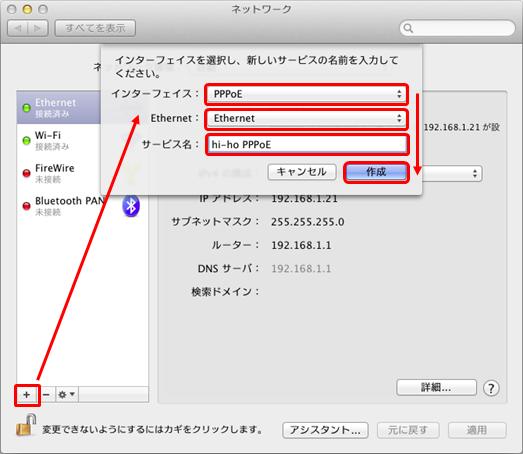Go back with the left arrow button

pyautogui.click(x=18, y=28)
